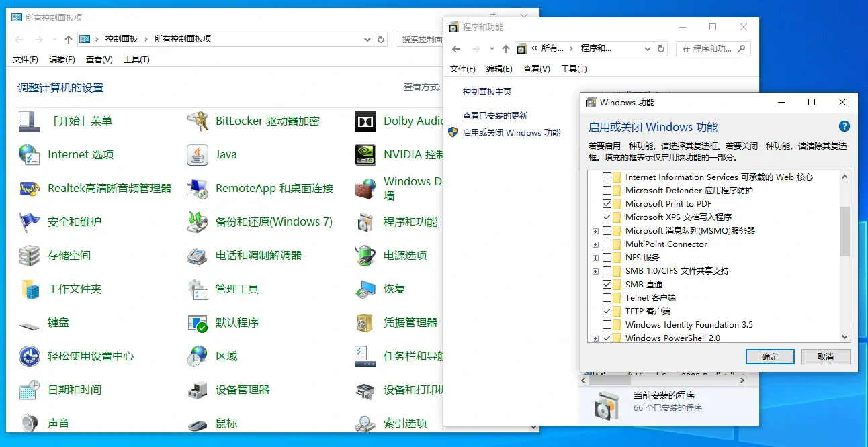Expand SMB 1.0/CIFS 文件共享支持 node

[x=595, y=271]
